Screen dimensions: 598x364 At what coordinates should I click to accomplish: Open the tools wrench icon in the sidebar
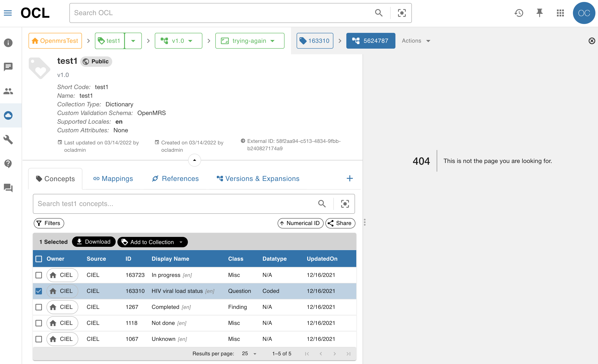(8, 140)
